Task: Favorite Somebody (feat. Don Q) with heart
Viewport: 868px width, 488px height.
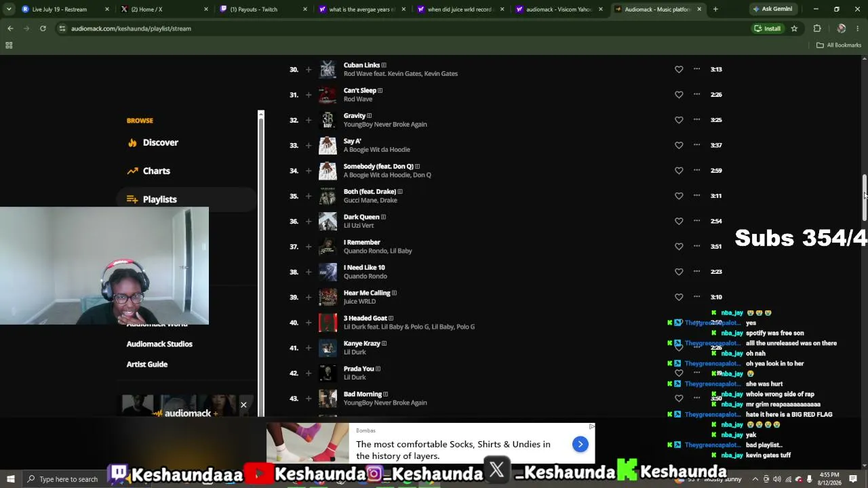Action: (679, 171)
